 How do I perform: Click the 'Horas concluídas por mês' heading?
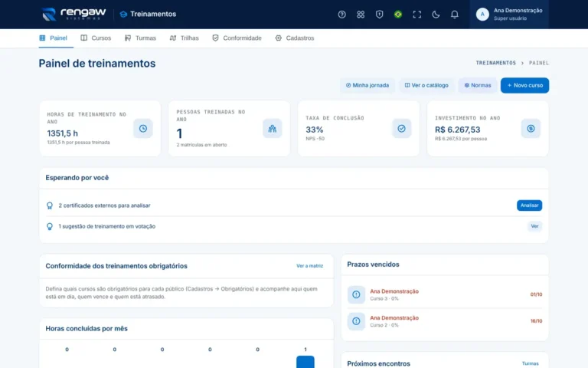coord(87,329)
